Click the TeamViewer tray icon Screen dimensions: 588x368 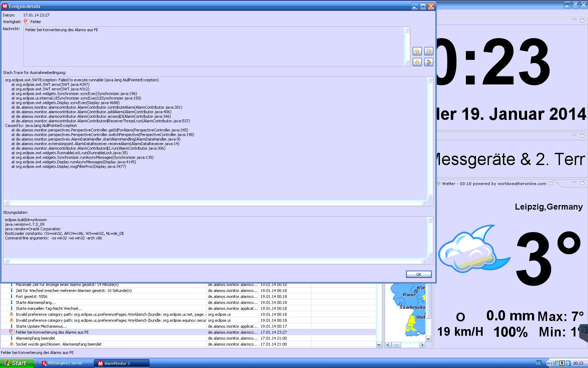coord(568,363)
